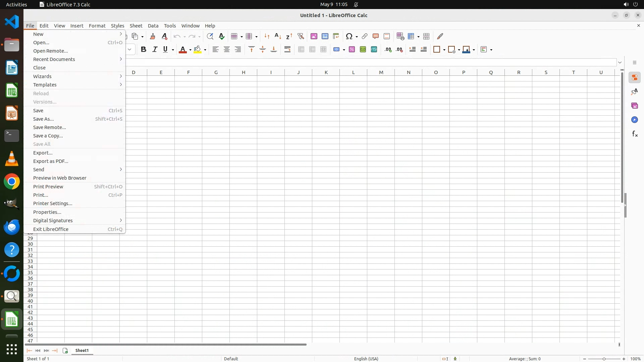The image size is (644, 362).
Task: Toggle Bold formatting
Action: pos(144,50)
